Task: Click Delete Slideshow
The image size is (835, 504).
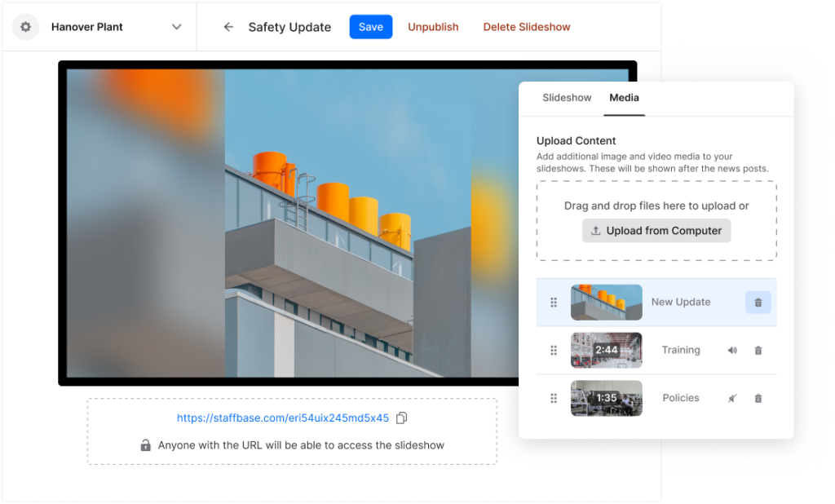Action: 526,27
